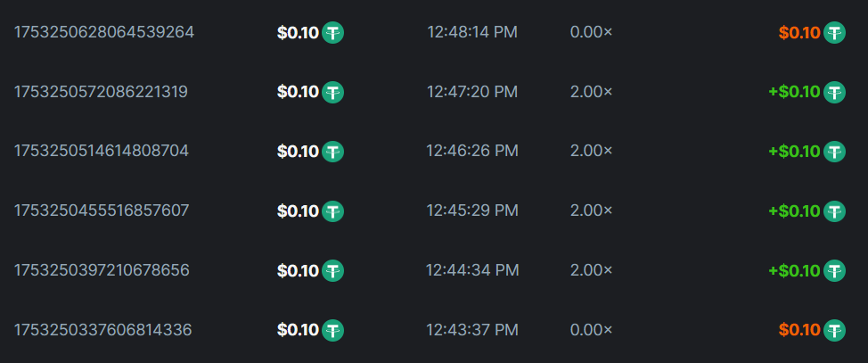Open bet ID 1753250337606814336

(x=102, y=330)
